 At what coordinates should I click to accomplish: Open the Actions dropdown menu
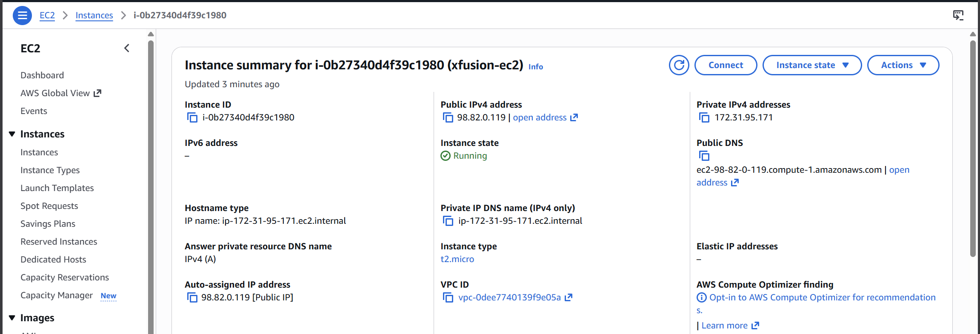pos(903,65)
